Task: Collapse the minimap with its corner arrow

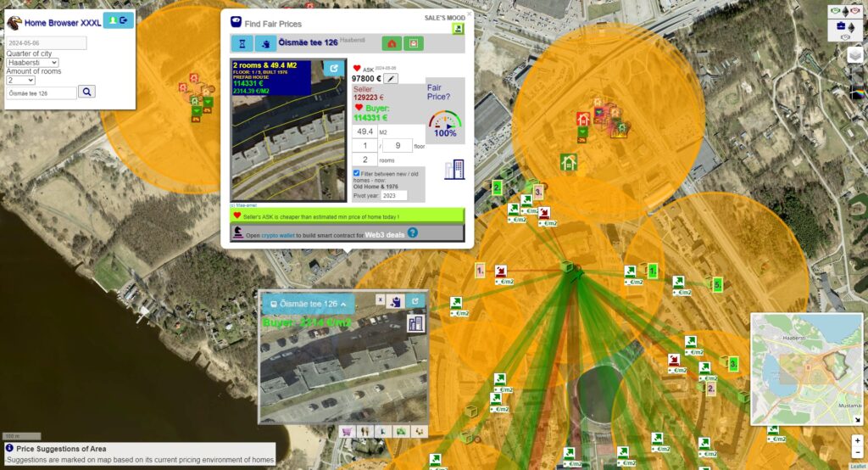Action: coord(857,420)
